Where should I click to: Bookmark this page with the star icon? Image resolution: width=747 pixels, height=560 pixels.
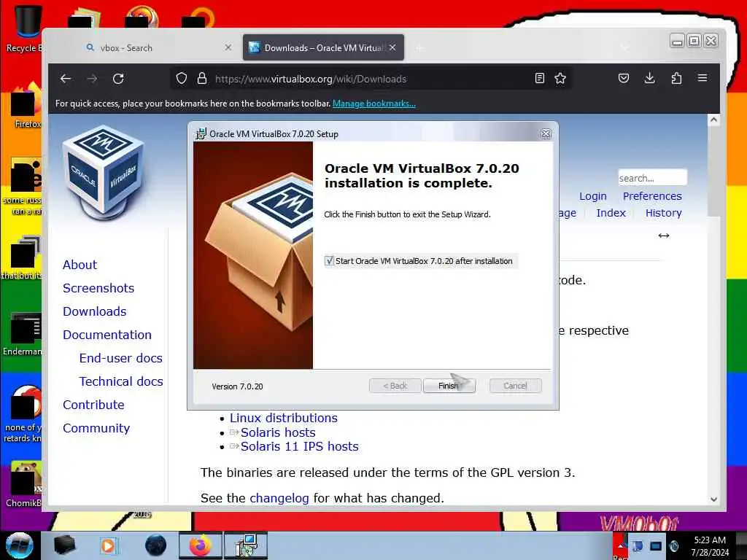point(560,78)
